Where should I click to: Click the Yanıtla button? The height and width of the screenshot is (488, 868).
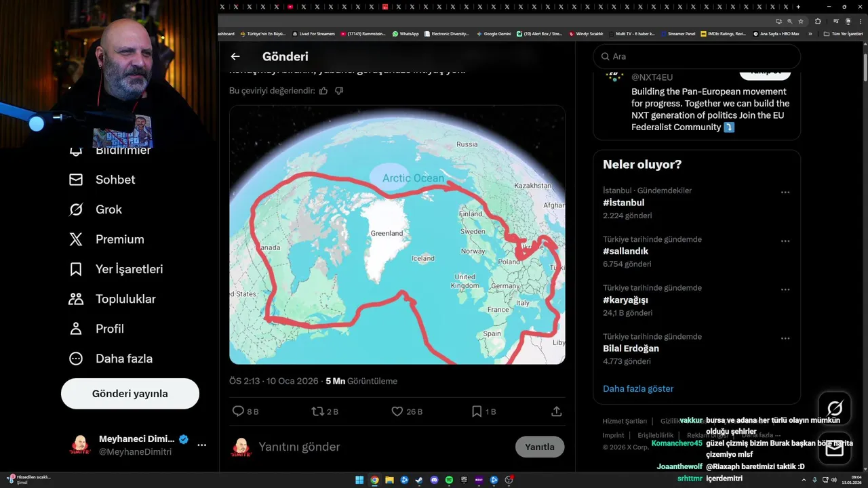pyautogui.click(x=540, y=447)
